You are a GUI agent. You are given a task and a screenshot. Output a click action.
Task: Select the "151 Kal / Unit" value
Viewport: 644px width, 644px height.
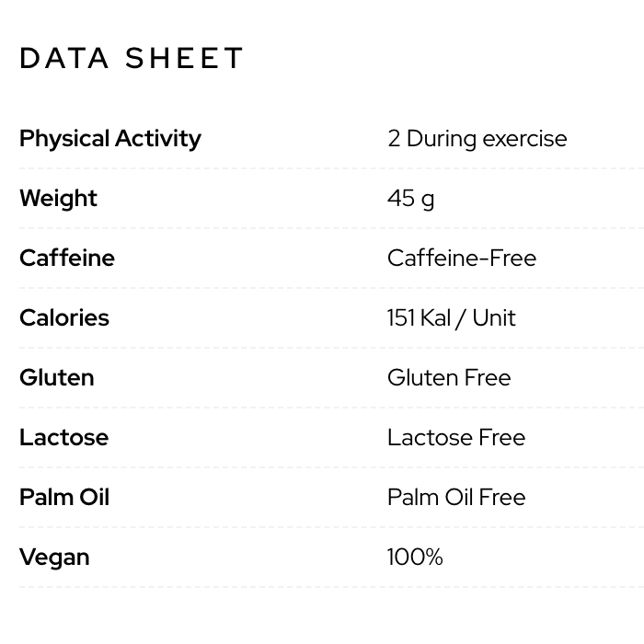tap(451, 318)
